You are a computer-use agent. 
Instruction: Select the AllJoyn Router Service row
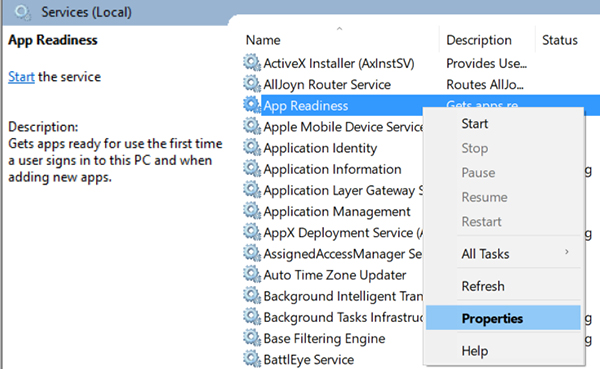[x=327, y=84]
